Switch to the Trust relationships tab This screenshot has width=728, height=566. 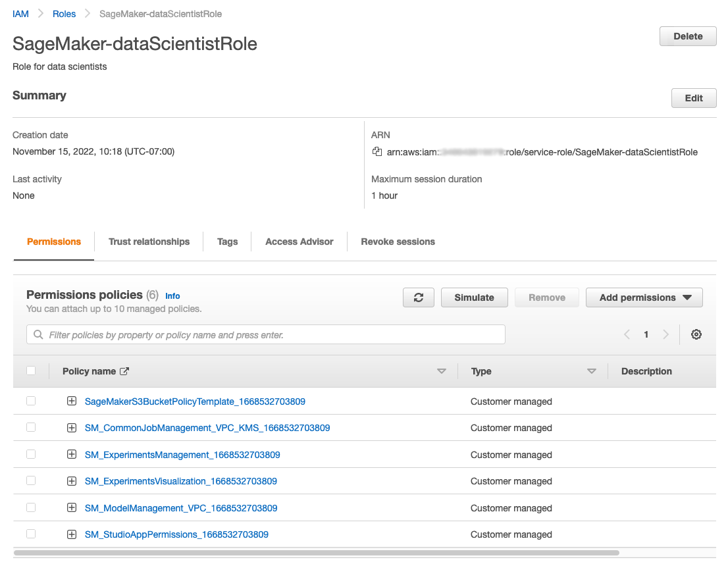[x=149, y=242]
